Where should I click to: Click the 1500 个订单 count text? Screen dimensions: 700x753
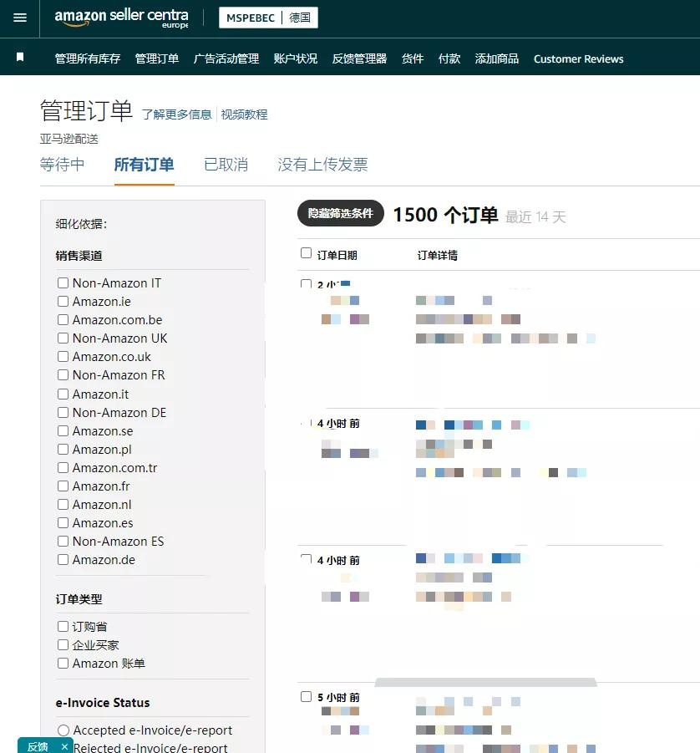[445, 215]
